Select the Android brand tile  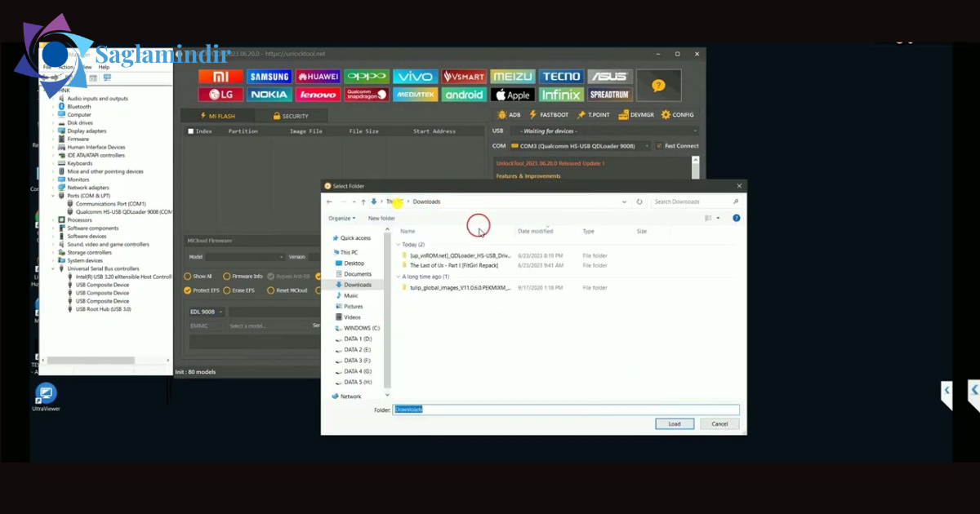(x=464, y=95)
